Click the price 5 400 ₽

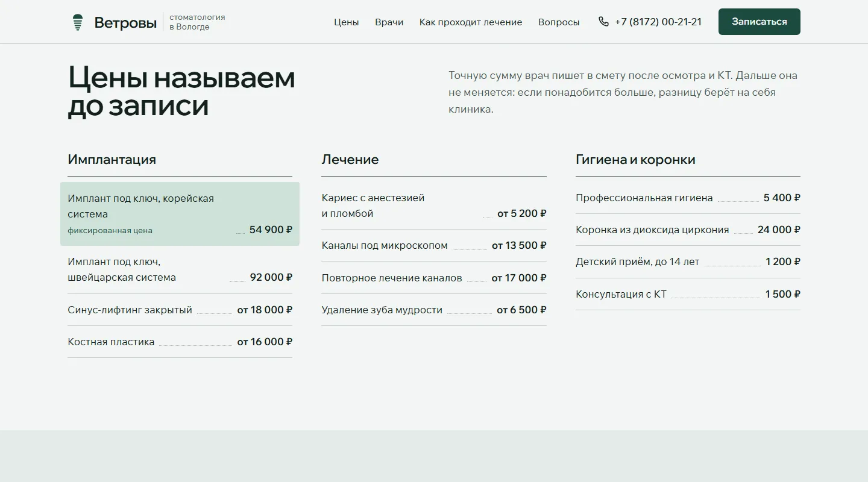pyautogui.click(x=782, y=198)
